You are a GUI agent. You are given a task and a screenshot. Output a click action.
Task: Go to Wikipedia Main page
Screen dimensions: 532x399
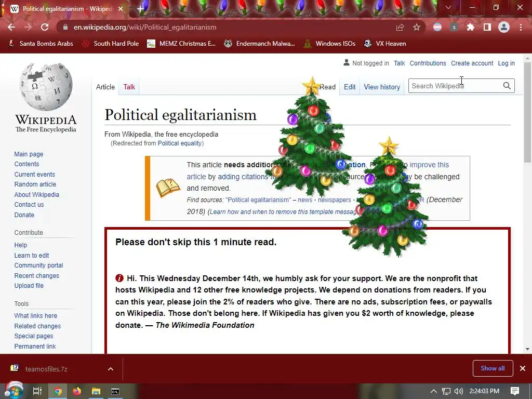click(29, 154)
